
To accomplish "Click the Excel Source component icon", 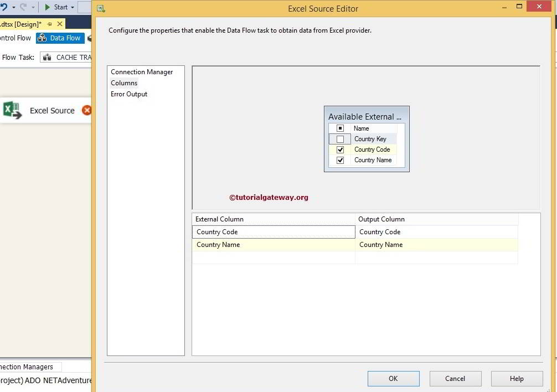I will pos(12,110).
